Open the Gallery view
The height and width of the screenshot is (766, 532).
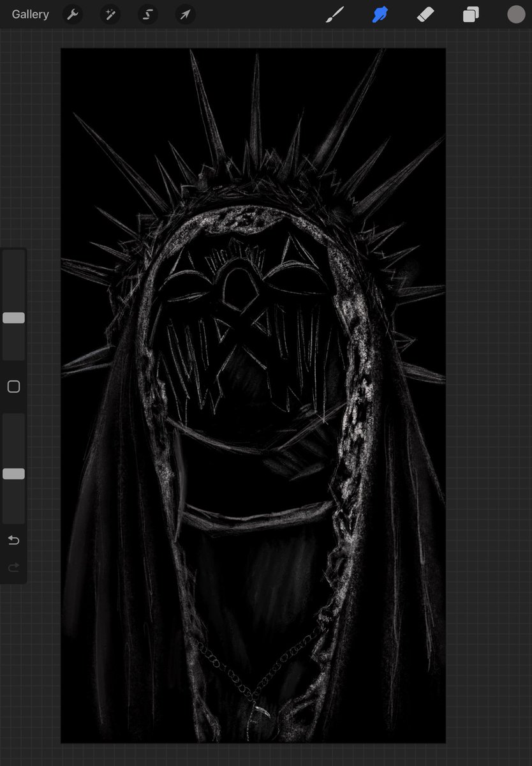[x=30, y=14]
